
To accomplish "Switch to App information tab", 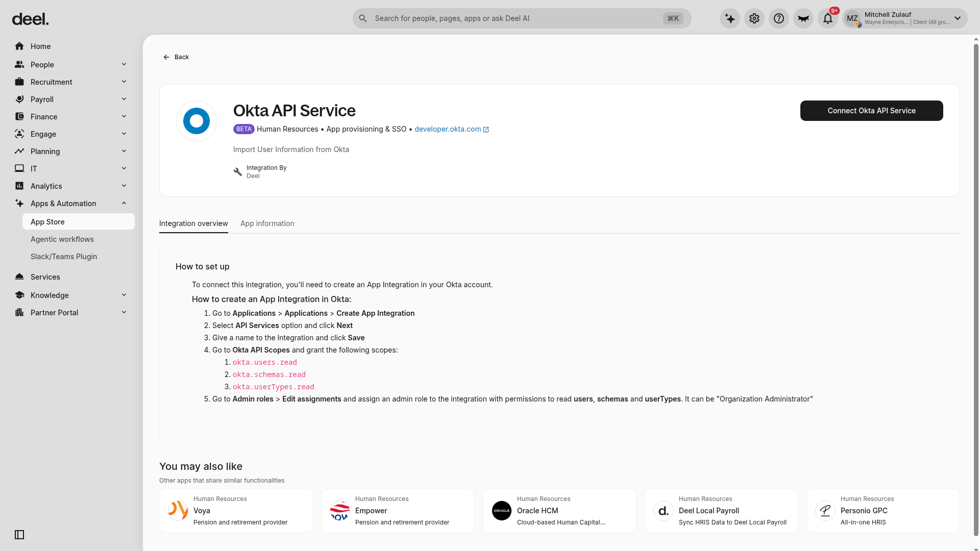I will click(267, 223).
